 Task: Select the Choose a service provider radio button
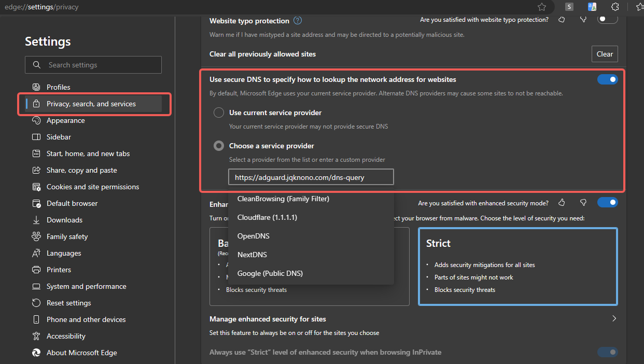219,146
